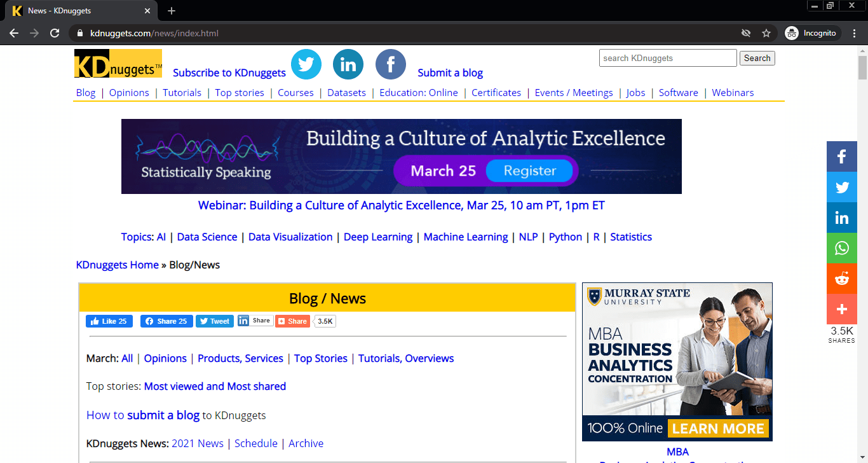
Task: Share via Facebook in side share bar
Action: (842, 156)
